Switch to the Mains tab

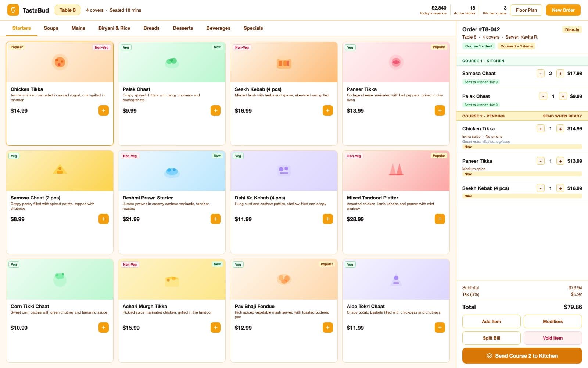pos(78,28)
